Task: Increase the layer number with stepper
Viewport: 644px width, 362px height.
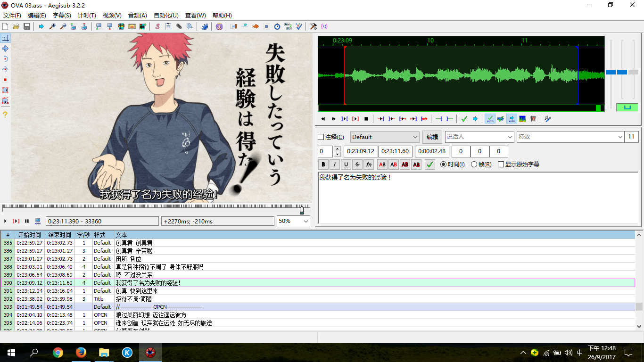Action: coord(337,149)
